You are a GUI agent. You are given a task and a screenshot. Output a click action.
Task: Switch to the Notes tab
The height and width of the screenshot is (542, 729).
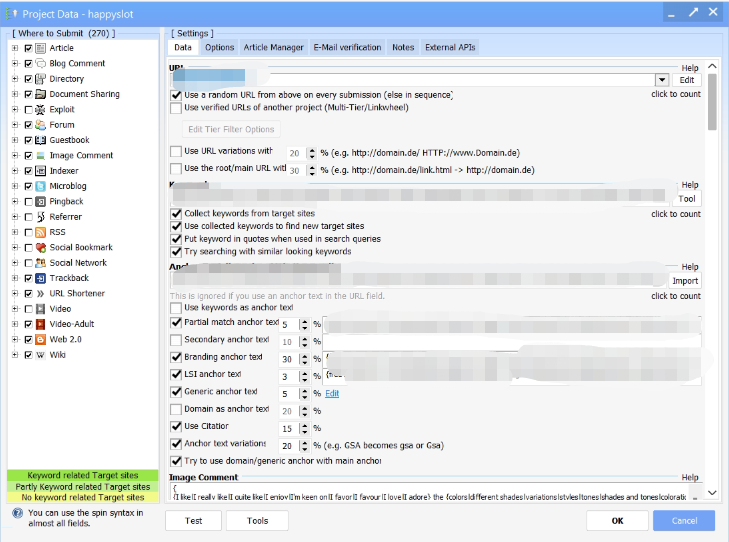pos(403,47)
